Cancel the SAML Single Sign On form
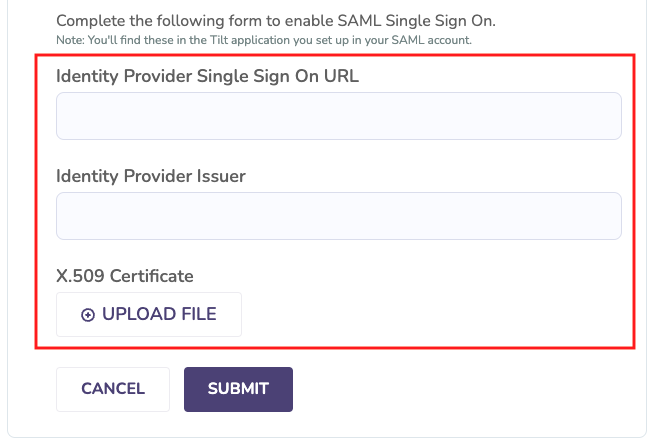This screenshot has height=439, width=655. pyautogui.click(x=113, y=389)
